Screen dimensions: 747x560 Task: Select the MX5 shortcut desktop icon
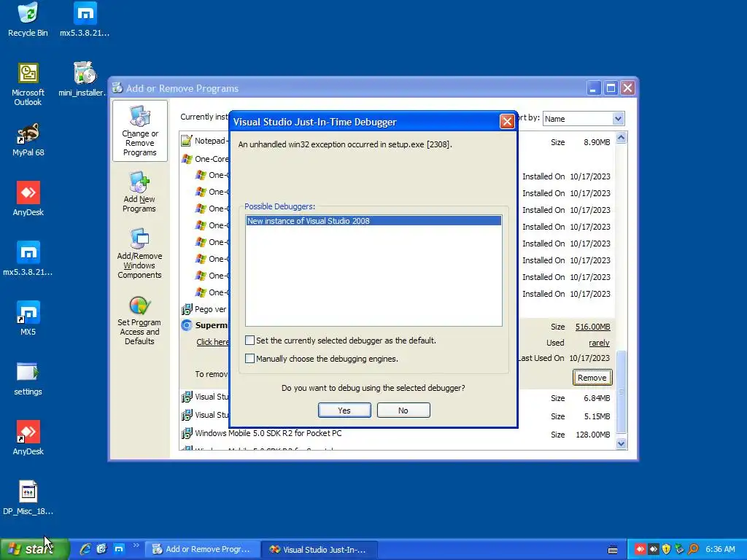click(x=28, y=318)
